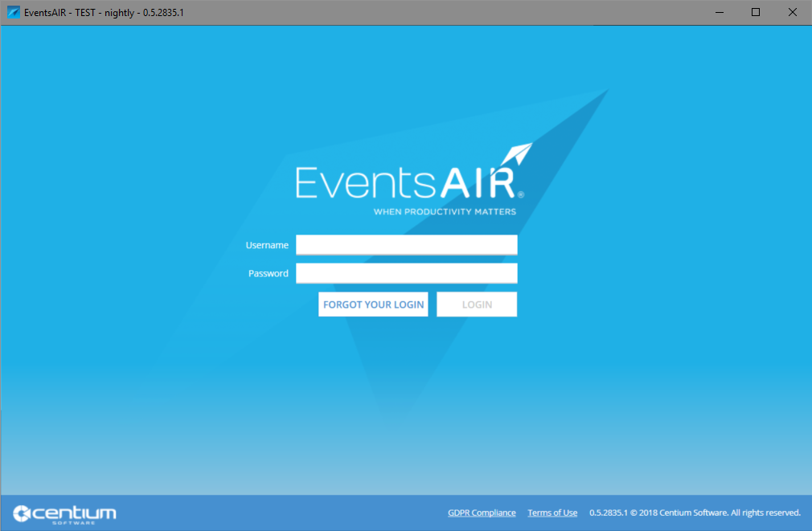Focus the Password input field
This screenshot has height=531, width=812.
click(x=407, y=273)
